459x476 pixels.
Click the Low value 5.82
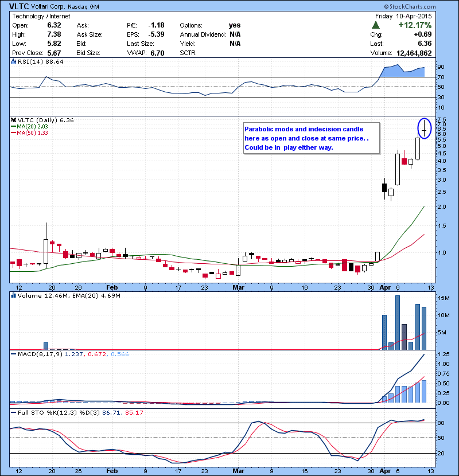click(x=54, y=44)
